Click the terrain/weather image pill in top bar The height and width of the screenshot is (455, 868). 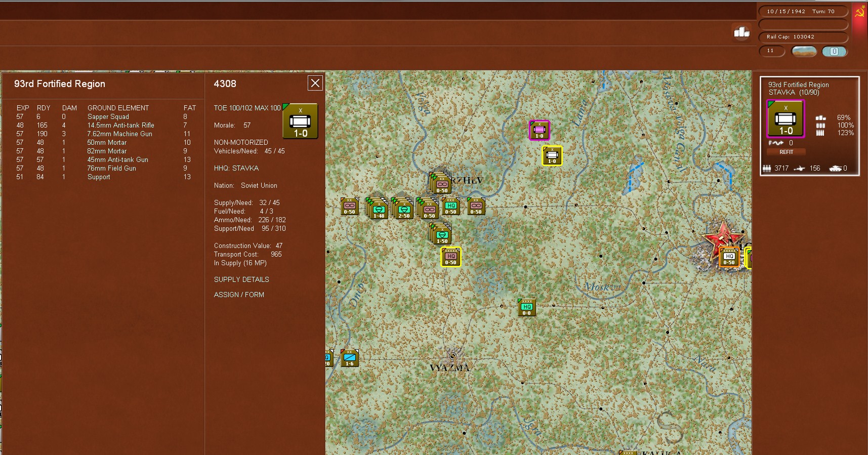(804, 51)
